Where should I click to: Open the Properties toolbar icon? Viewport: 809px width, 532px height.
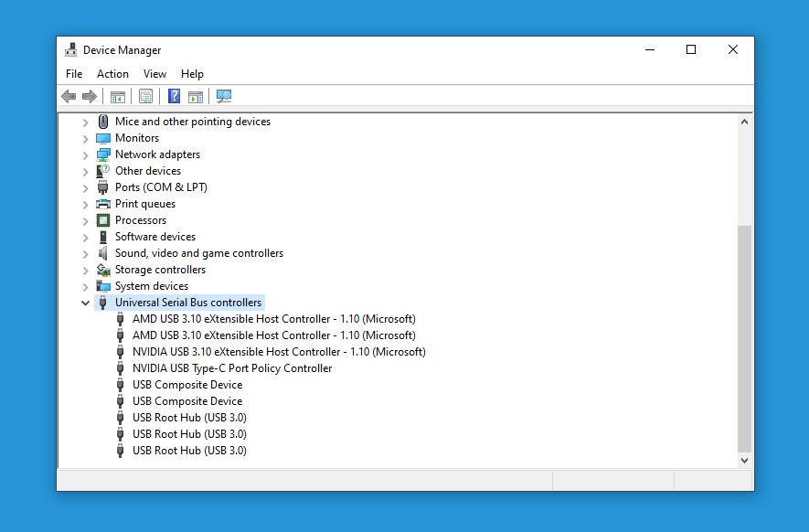pyautogui.click(x=146, y=96)
